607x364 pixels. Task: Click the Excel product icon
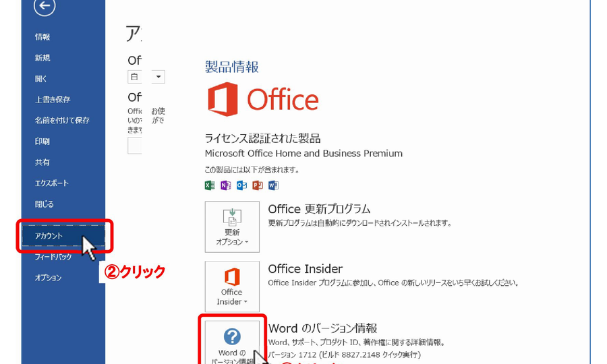tap(210, 185)
